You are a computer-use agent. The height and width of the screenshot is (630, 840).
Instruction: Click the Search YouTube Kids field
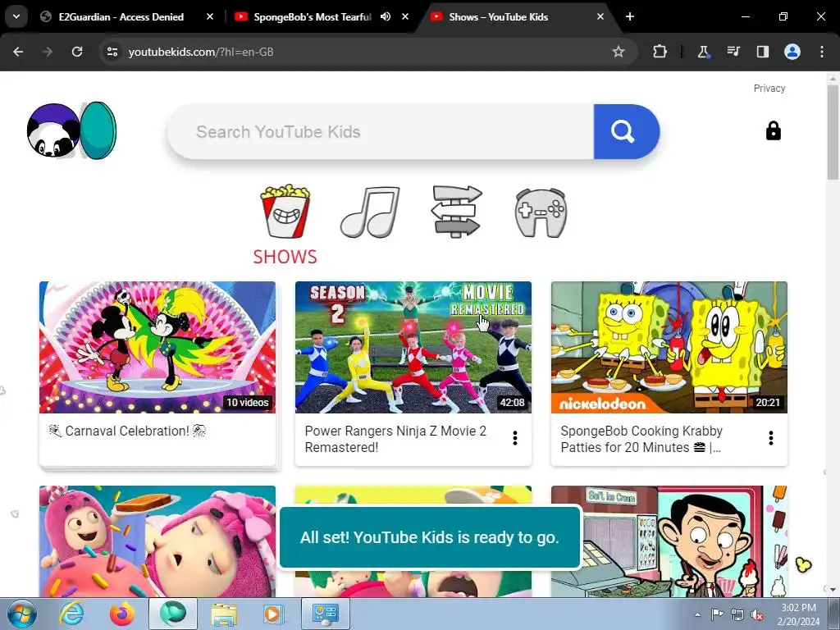[x=381, y=132]
